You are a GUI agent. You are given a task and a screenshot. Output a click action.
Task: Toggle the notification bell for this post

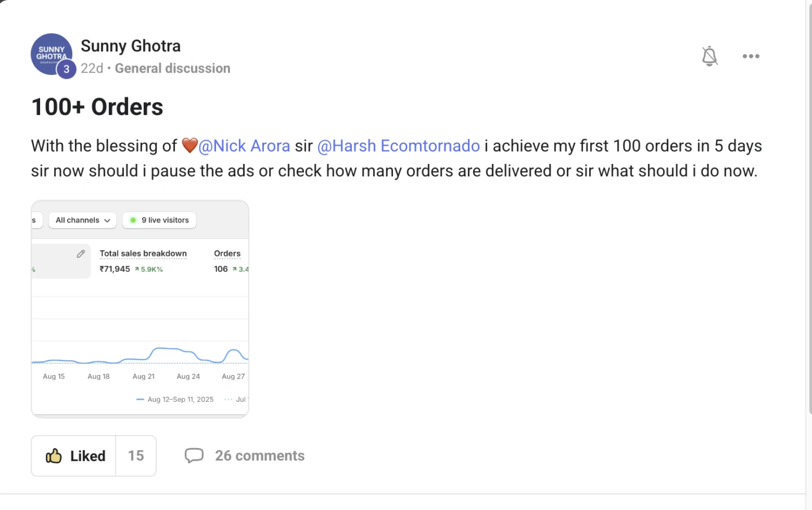coord(709,56)
